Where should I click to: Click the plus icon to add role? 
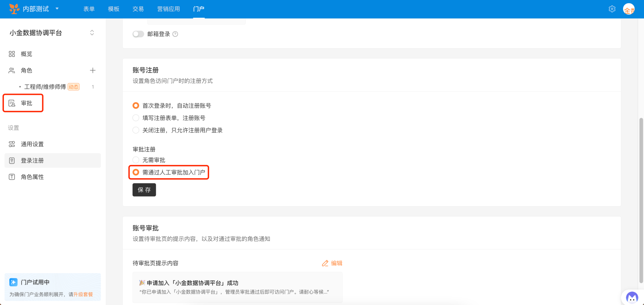93,70
